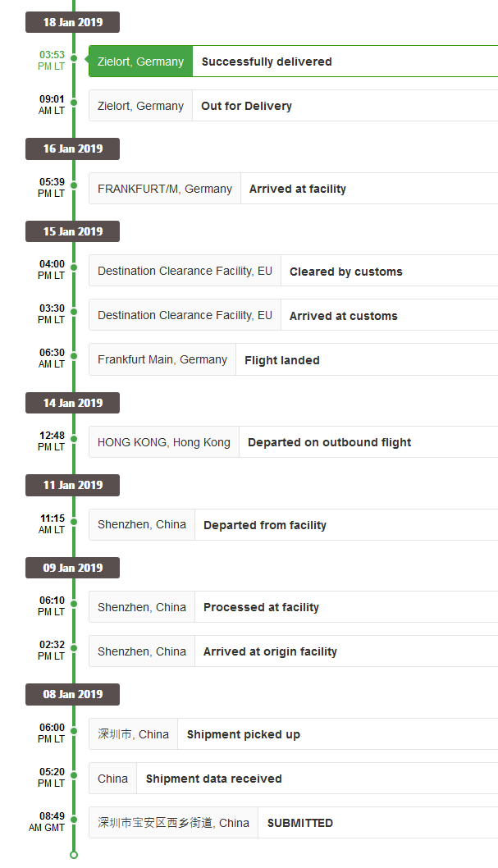Click the 11 Jan 2019 date header

click(x=72, y=485)
